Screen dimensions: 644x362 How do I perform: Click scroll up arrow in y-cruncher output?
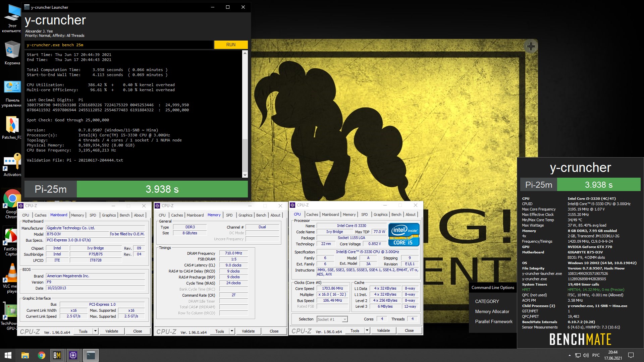pos(245,53)
